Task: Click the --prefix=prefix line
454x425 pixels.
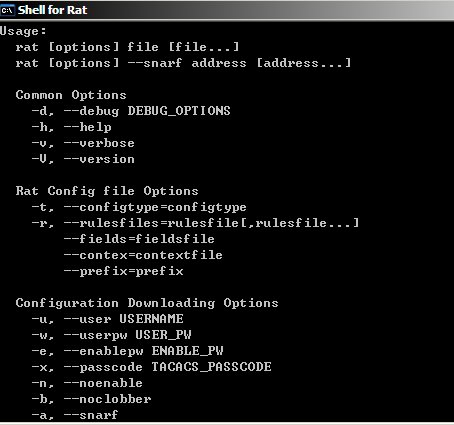Action: (x=123, y=271)
